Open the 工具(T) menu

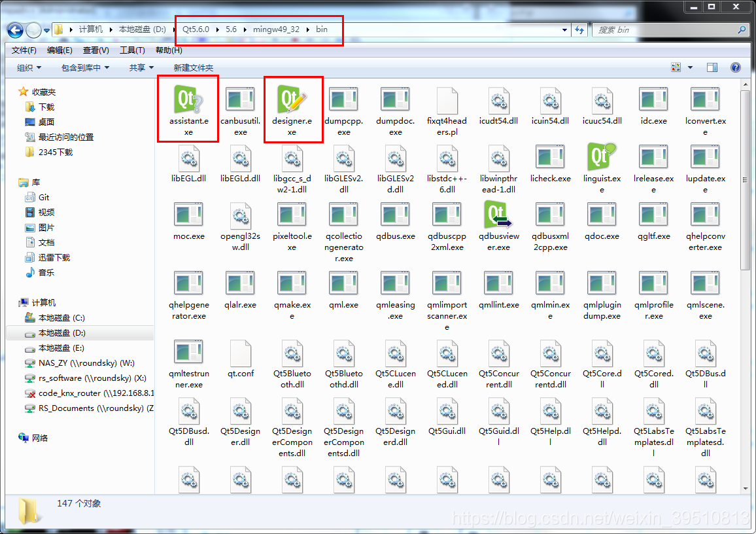(132, 50)
